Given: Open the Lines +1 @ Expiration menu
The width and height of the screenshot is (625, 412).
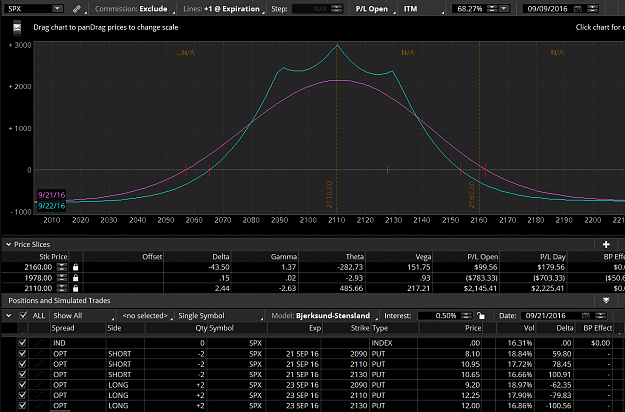Looking at the screenshot, I should (x=223, y=9).
